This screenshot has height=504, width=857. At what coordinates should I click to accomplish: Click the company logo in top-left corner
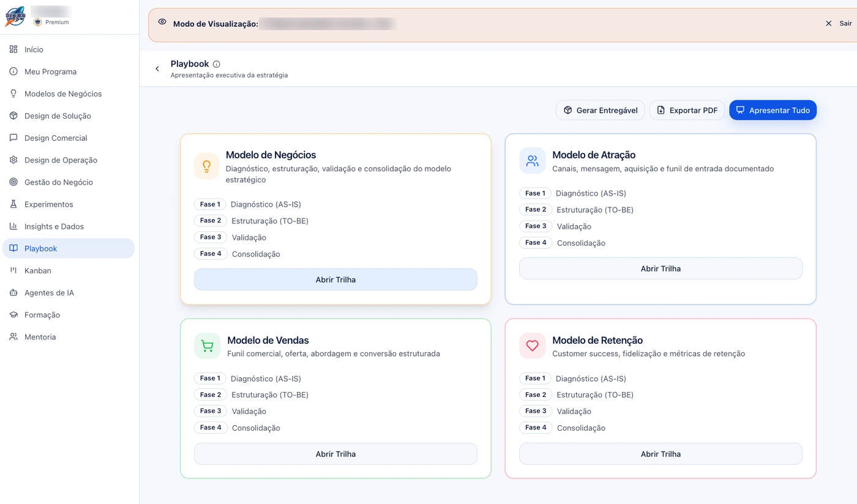(x=15, y=16)
